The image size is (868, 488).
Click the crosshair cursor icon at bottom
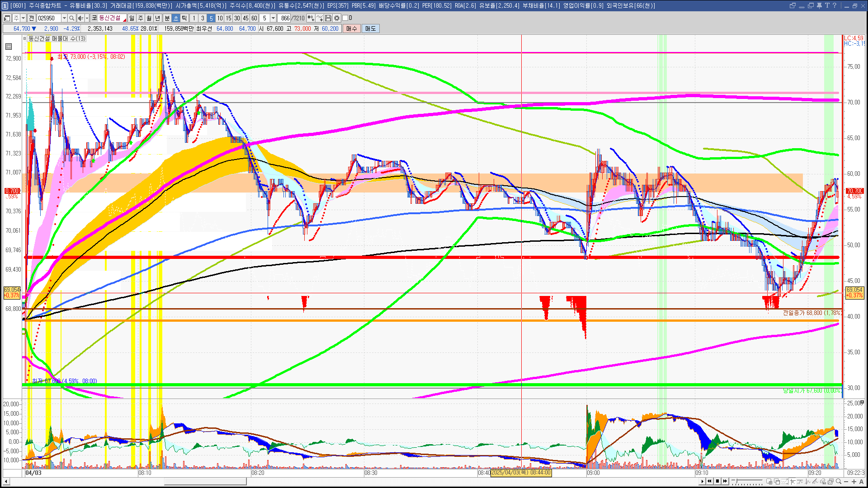pyautogui.click(x=793, y=481)
